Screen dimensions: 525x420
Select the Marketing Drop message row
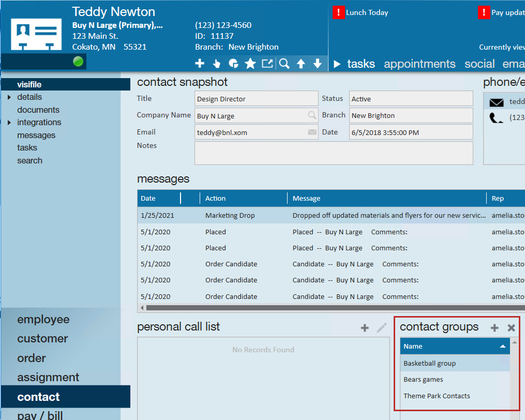331,215
